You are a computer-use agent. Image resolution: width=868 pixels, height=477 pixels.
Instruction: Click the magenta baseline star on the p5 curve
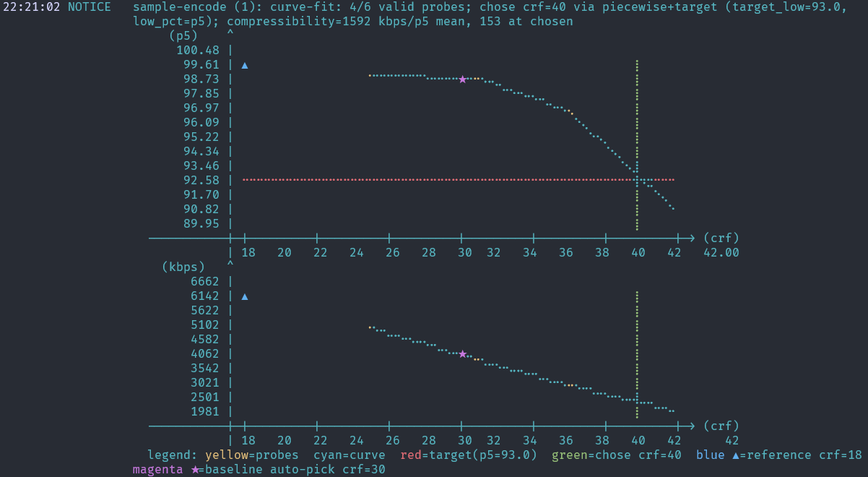462,79
